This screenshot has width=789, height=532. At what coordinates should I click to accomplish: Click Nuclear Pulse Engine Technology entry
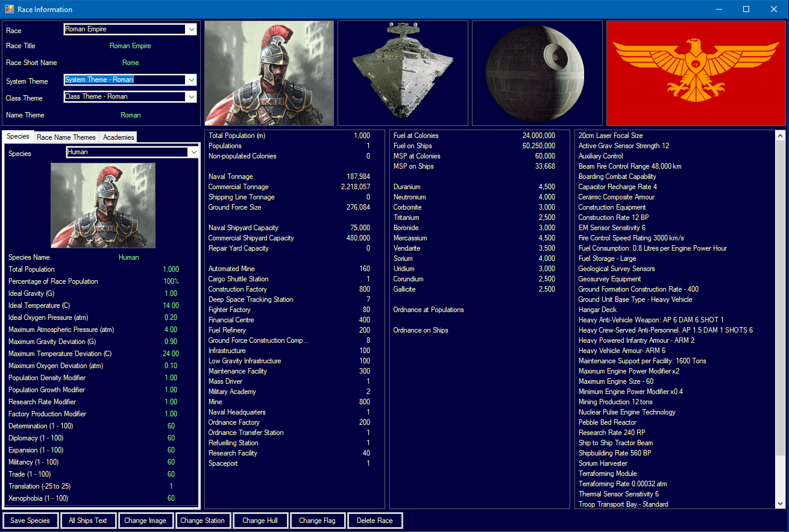click(627, 412)
